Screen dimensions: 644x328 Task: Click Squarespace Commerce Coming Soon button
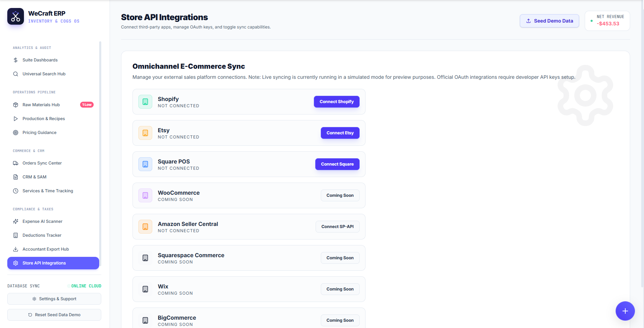(x=340, y=258)
